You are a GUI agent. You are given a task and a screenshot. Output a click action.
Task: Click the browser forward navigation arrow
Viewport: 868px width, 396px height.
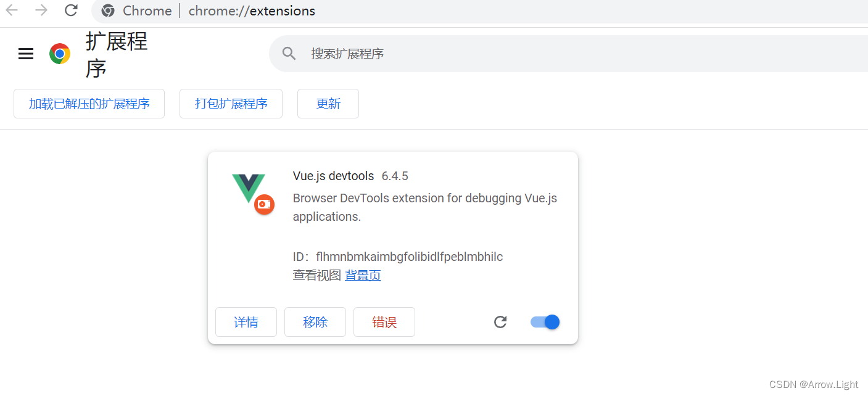click(40, 10)
